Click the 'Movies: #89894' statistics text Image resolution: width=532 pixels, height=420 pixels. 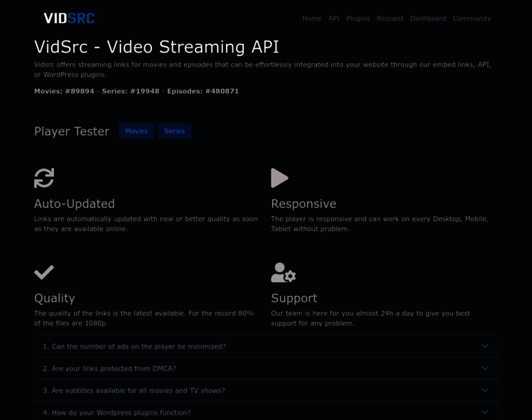point(64,91)
